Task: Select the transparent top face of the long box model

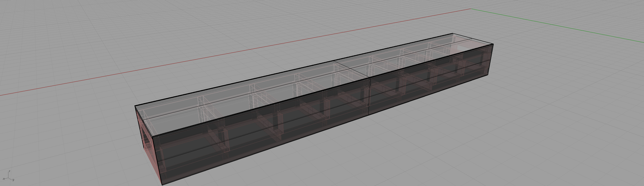Action: pos(314,85)
